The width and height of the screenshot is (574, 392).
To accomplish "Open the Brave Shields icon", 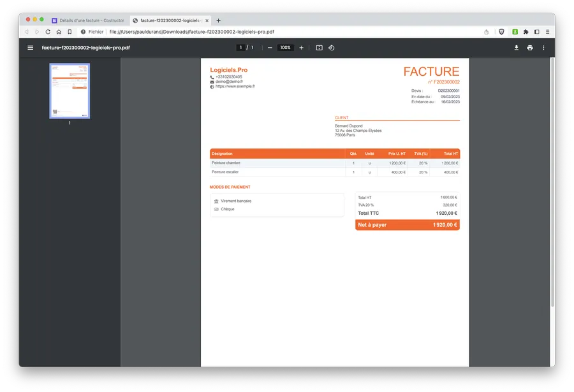I will tap(501, 32).
